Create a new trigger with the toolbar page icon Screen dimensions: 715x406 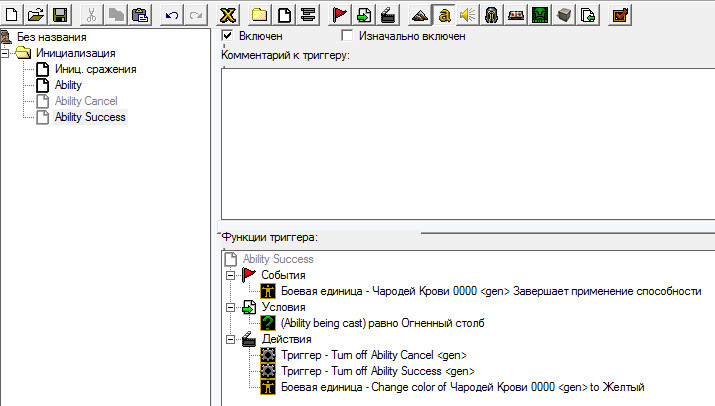(284, 15)
